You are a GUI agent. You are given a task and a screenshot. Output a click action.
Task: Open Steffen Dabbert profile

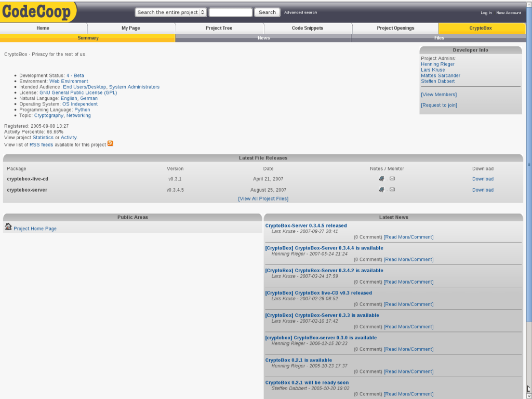click(438, 82)
